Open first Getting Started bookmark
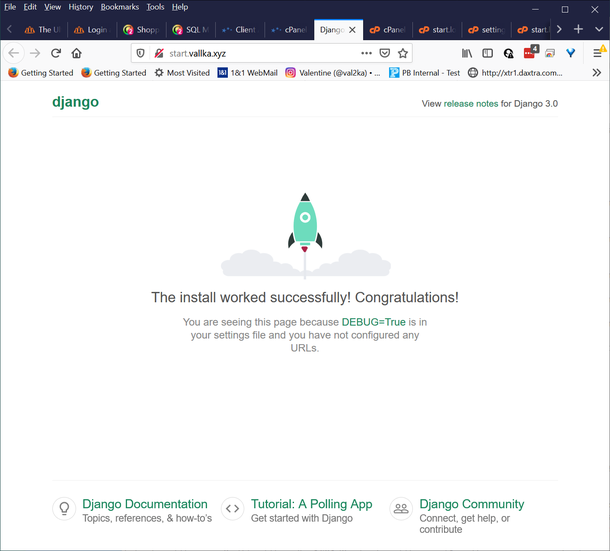610x551 pixels. pos(40,73)
